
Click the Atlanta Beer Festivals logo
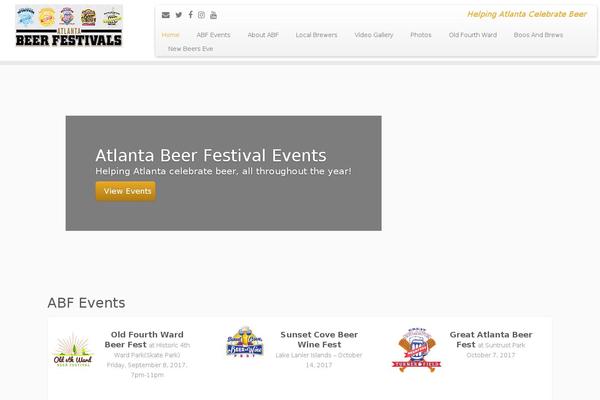pyautogui.click(x=69, y=26)
